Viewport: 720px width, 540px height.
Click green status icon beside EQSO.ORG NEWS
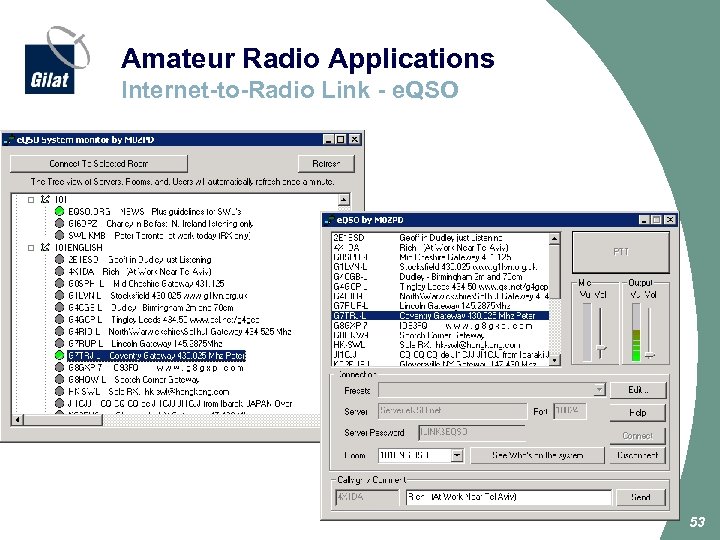click(x=59, y=211)
